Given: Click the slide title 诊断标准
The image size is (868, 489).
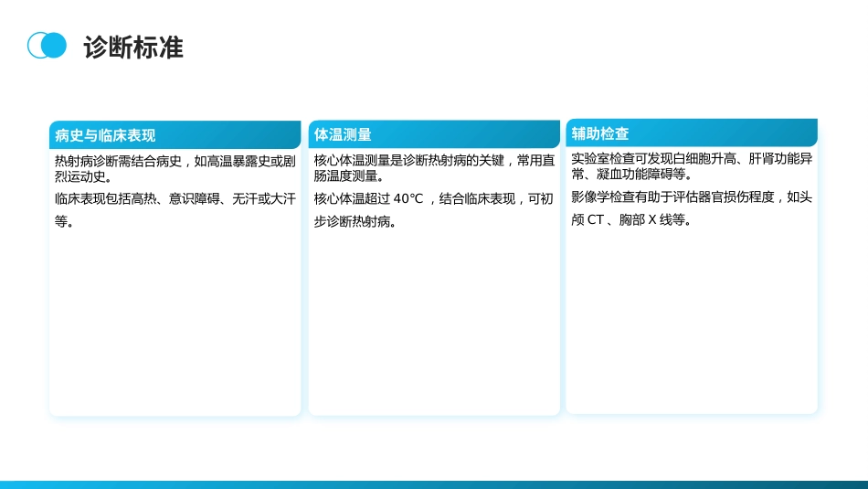Looking at the screenshot, I should click(x=132, y=48).
